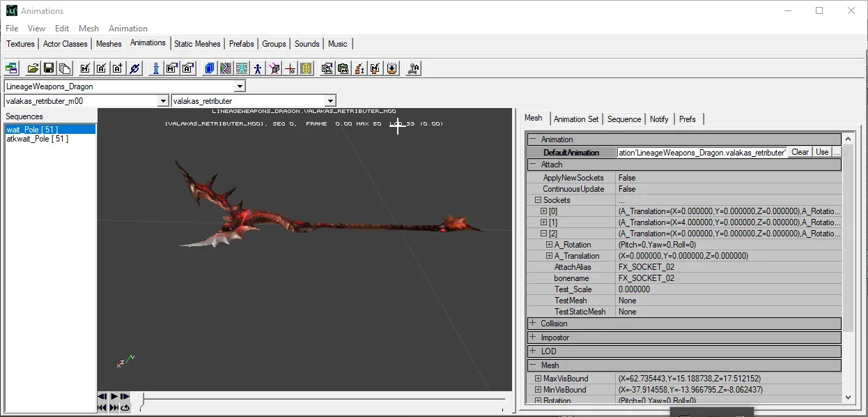The image size is (868, 417).
Task: Click the leftmost dock window icon
Action: tap(11, 68)
